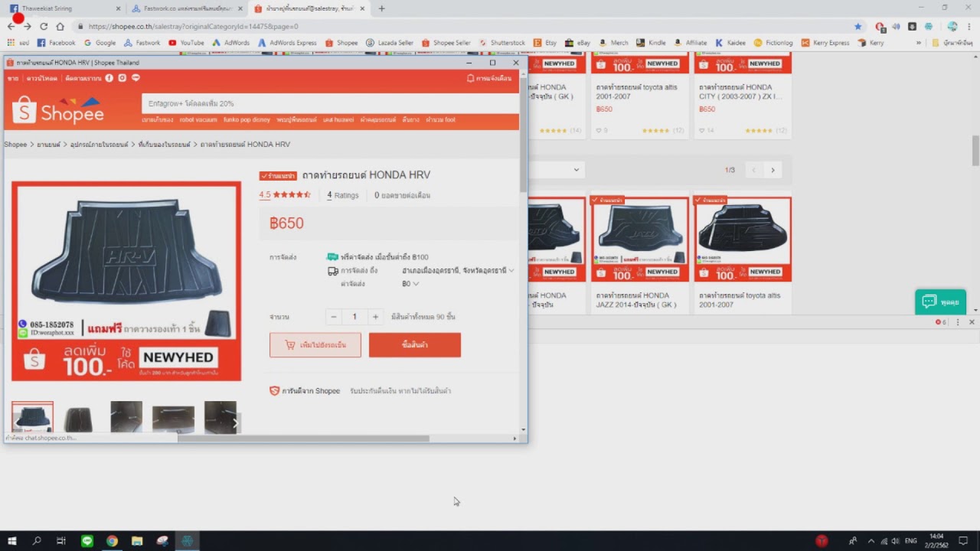Go forward with browser forward arrow
The image size is (980, 551).
coord(27,26)
